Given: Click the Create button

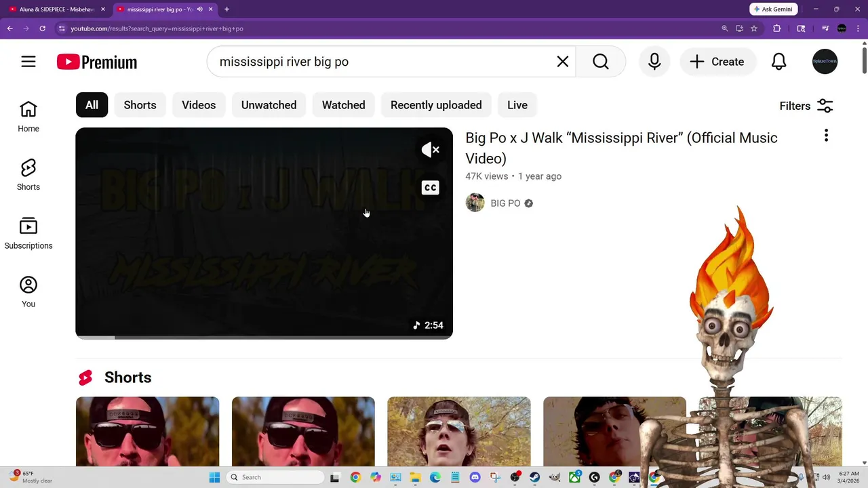Looking at the screenshot, I should click(x=717, y=62).
